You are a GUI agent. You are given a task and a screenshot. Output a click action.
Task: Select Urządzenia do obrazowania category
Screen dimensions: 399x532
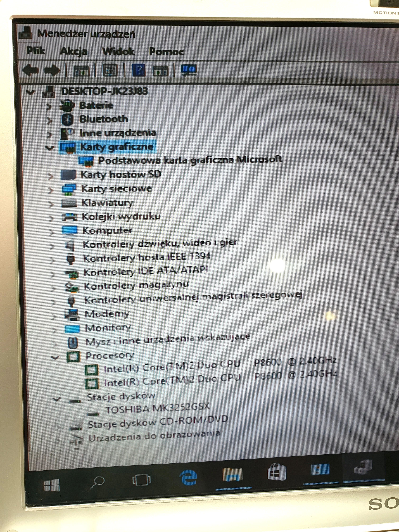pyautogui.click(x=154, y=436)
